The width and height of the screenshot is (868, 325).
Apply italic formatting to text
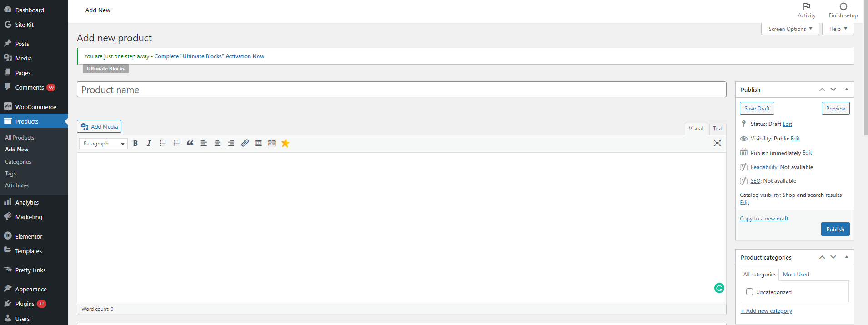point(149,143)
